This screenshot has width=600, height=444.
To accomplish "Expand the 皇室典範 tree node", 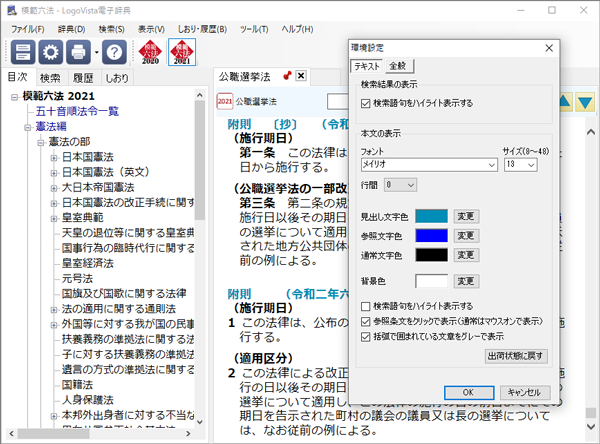I will 54,219.
